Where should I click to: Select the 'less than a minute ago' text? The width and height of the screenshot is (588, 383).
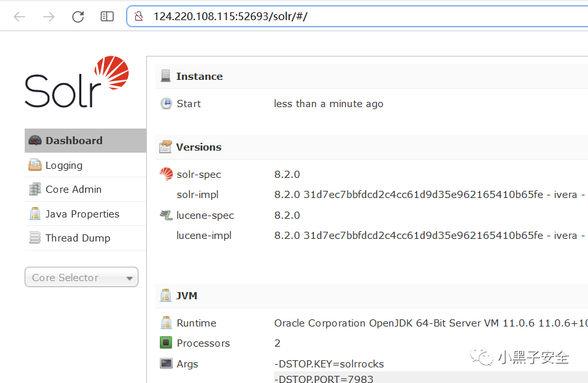[329, 104]
